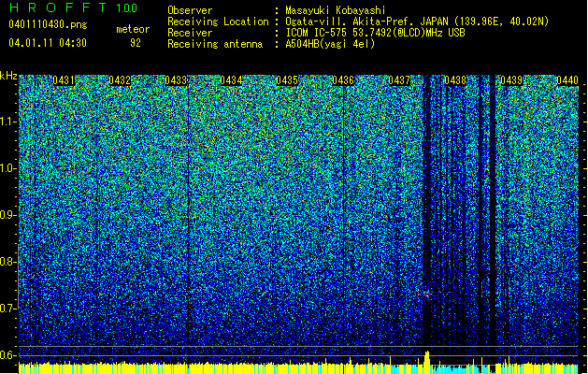Click the 0431 time marker label
588x374 pixels.
(x=64, y=80)
